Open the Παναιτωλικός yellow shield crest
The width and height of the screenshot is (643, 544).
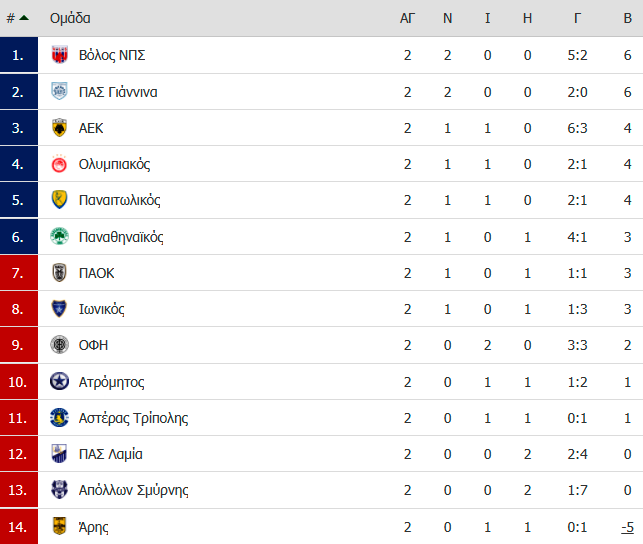59,200
